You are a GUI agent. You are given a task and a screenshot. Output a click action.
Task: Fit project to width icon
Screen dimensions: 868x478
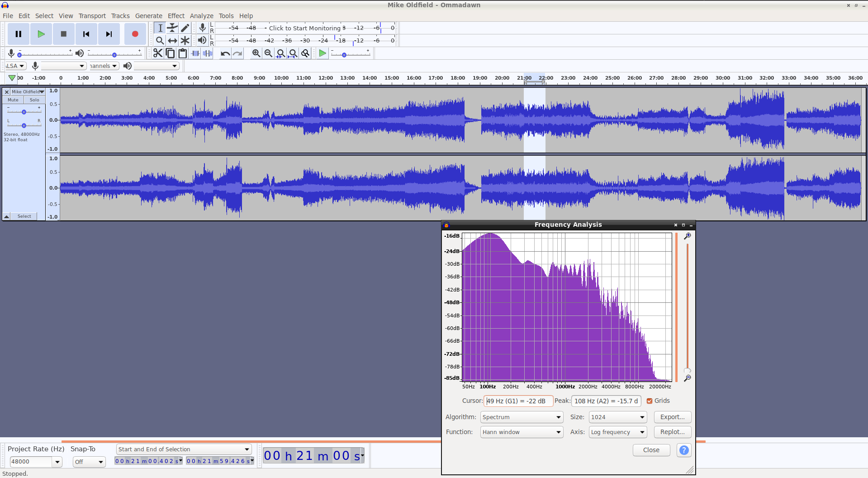click(293, 53)
